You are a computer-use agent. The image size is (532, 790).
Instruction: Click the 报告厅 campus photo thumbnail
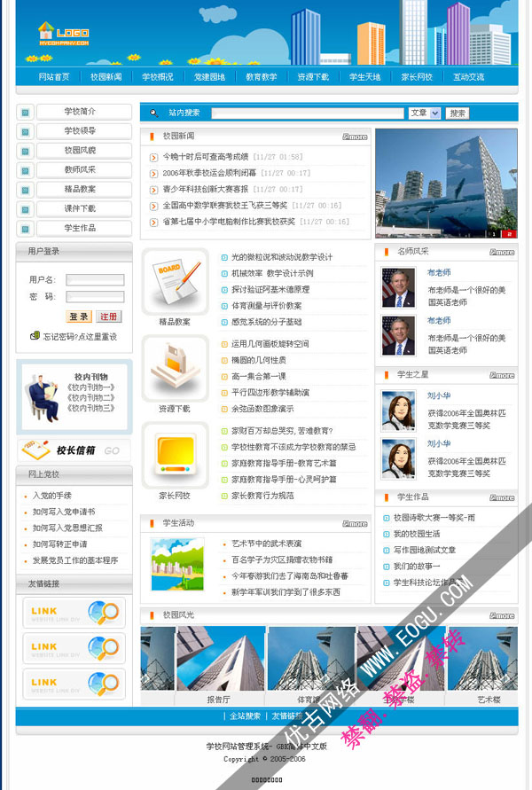pos(217,659)
